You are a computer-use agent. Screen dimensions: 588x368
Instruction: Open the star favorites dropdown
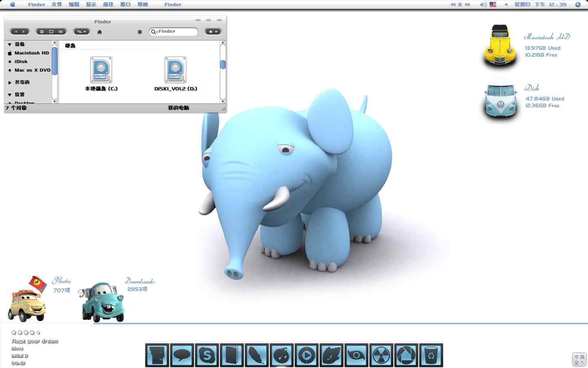(213, 31)
